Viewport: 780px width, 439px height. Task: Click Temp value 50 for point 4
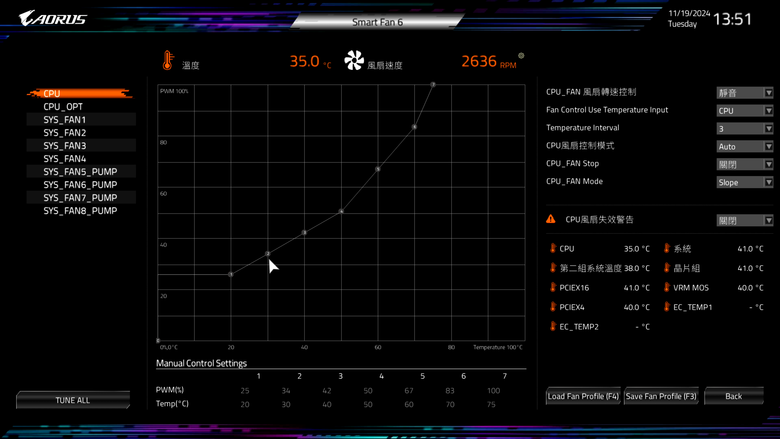(368, 404)
